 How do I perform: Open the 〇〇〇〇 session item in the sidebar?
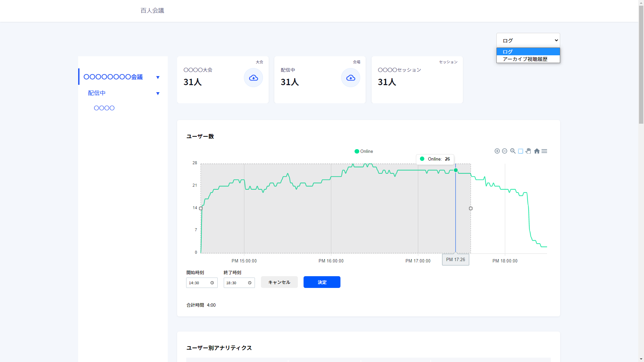104,108
